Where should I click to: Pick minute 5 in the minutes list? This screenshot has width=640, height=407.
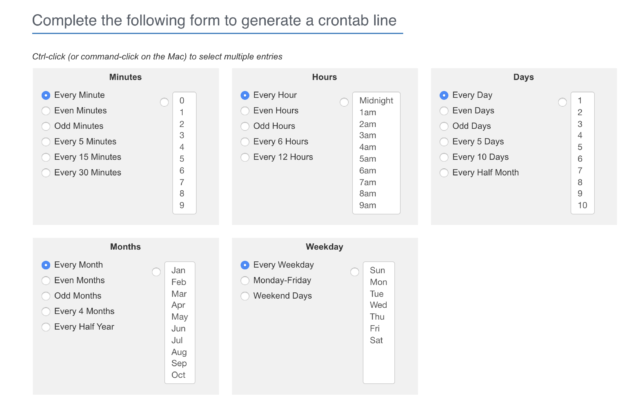pyautogui.click(x=184, y=159)
